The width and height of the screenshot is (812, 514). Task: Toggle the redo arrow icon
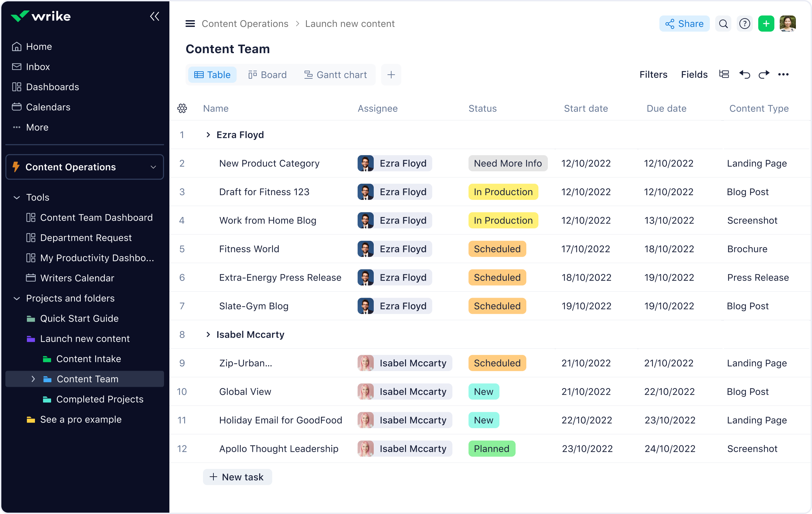tap(763, 74)
